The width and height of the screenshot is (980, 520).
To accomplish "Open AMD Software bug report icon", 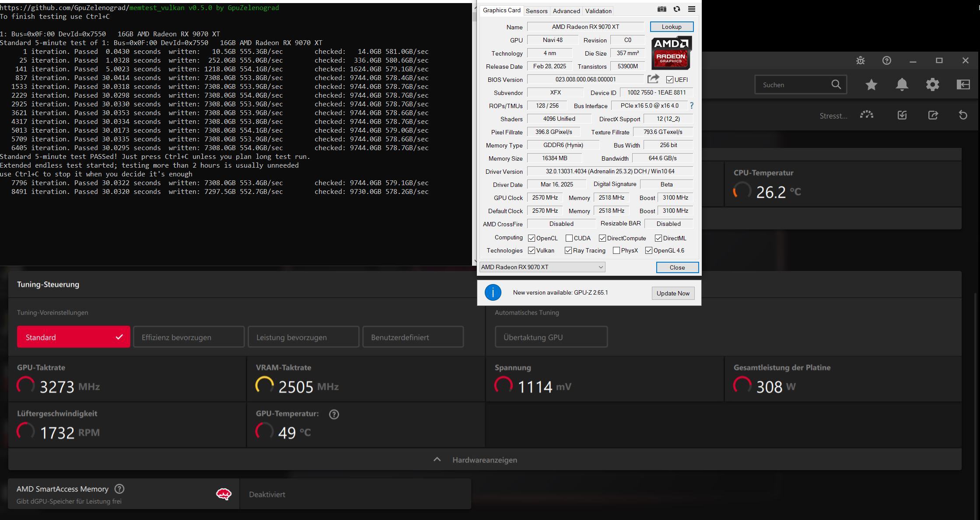I will tap(861, 61).
